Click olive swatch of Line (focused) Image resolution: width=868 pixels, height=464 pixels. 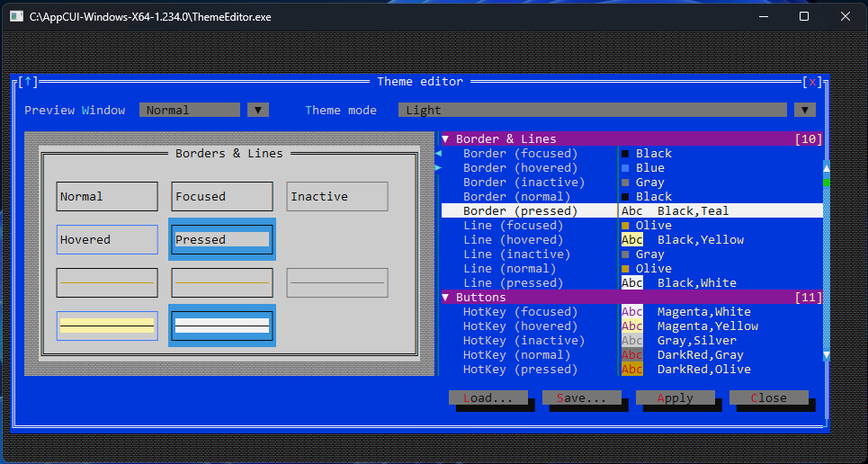coord(625,226)
